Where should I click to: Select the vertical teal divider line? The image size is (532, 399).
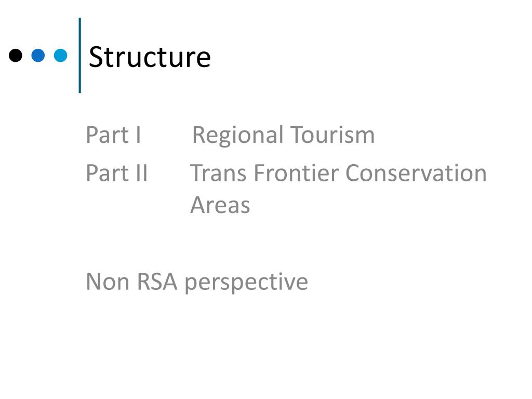coord(79,55)
